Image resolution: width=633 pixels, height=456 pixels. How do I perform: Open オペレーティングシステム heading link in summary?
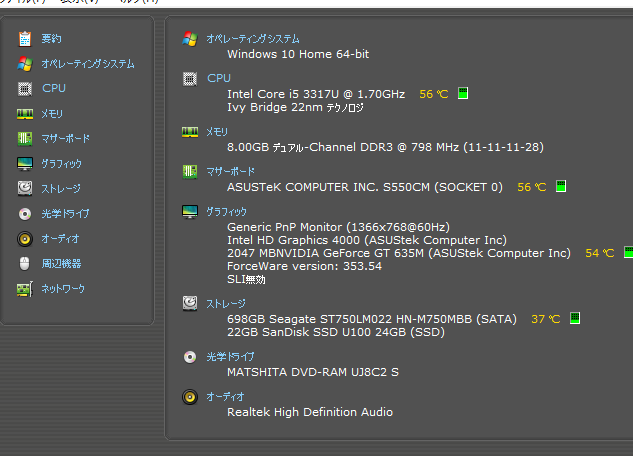click(253, 39)
